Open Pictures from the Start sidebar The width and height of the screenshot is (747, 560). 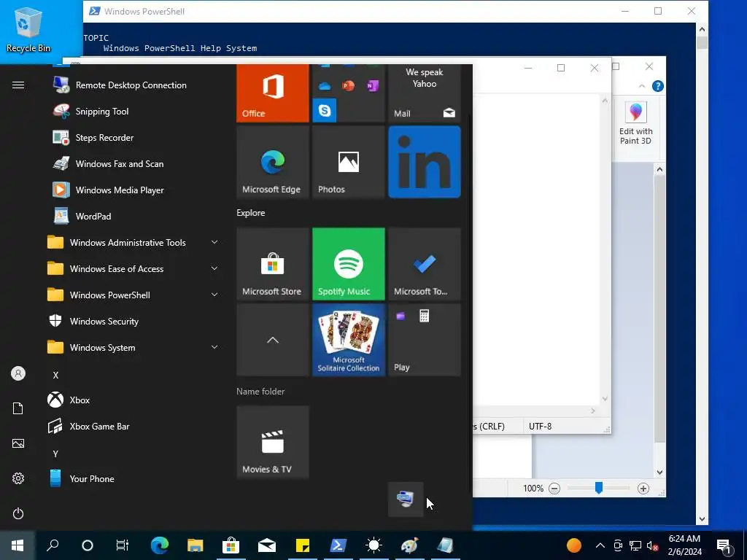coord(18,443)
